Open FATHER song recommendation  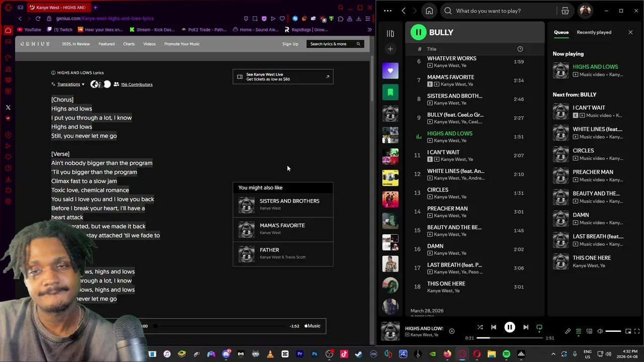(x=283, y=253)
